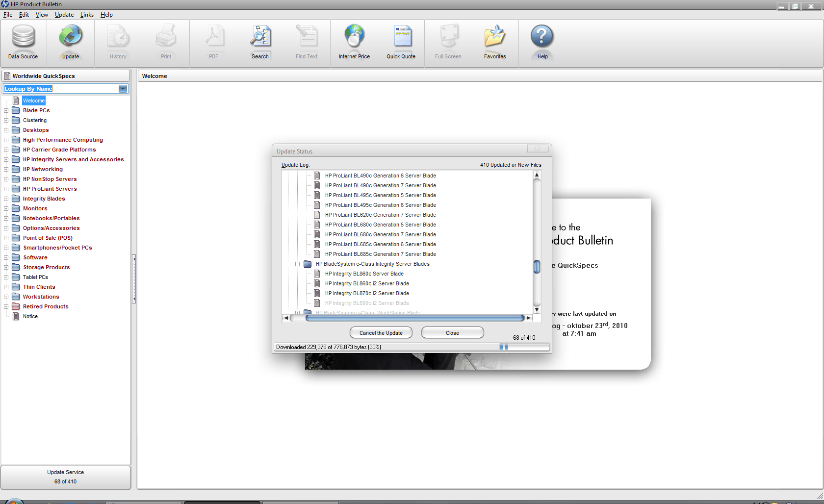Open the Data Source toolbar icon

click(x=23, y=37)
